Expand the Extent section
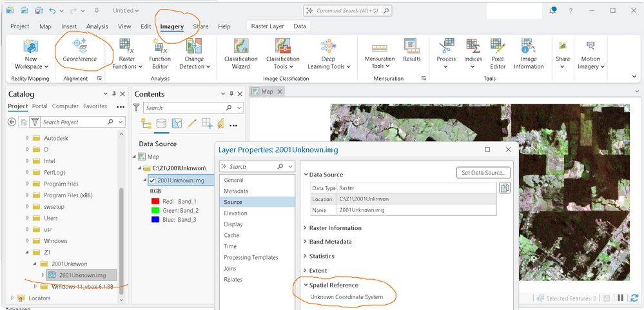 click(x=305, y=270)
